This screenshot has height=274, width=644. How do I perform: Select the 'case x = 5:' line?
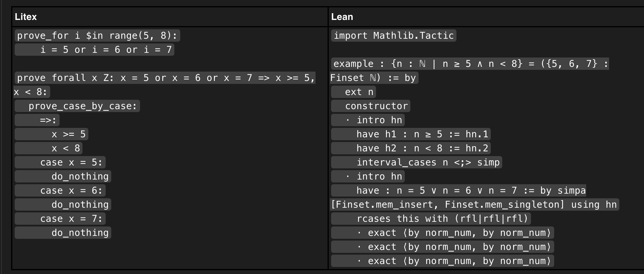pyautogui.click(x=71, y=162)
